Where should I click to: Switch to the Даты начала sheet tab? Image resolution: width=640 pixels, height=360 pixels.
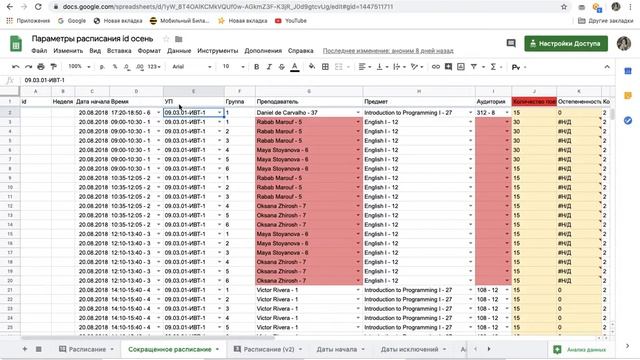coord(337,349)
